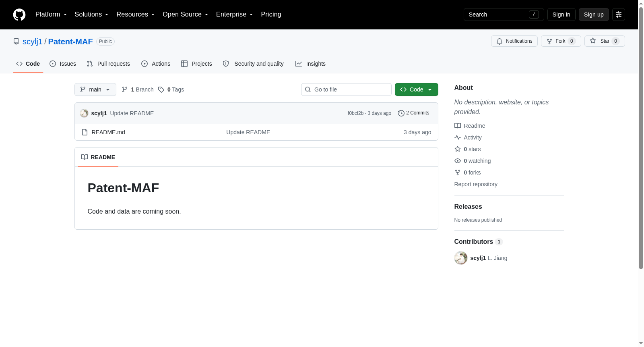Open the scylj1 owner link
This screenshot has height=347, width=644.
click(x=33, y=42)
